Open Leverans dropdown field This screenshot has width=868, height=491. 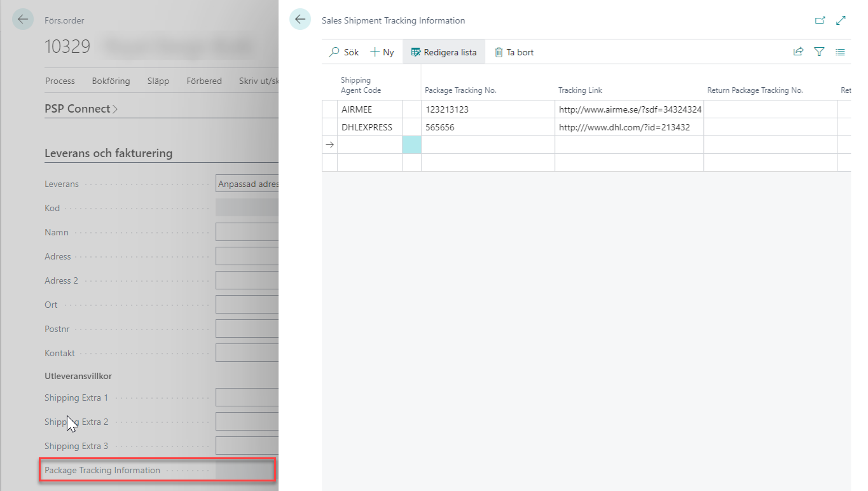[x=248, y=184]
